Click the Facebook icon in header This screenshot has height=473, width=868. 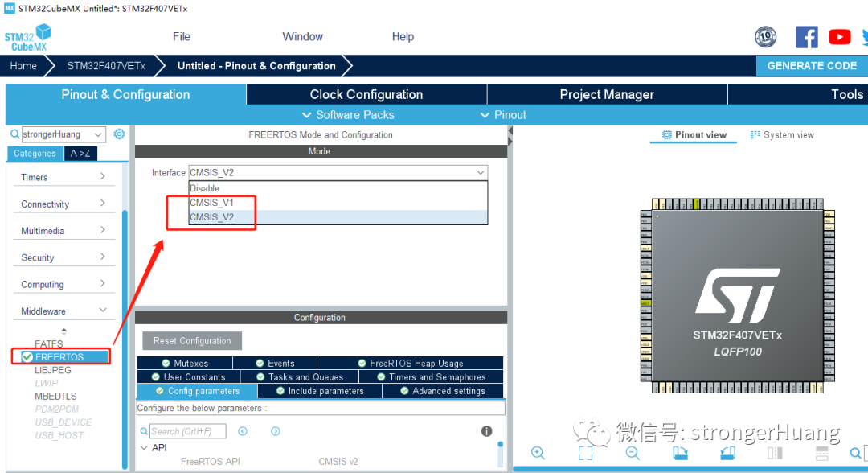(x=807, y=37)
